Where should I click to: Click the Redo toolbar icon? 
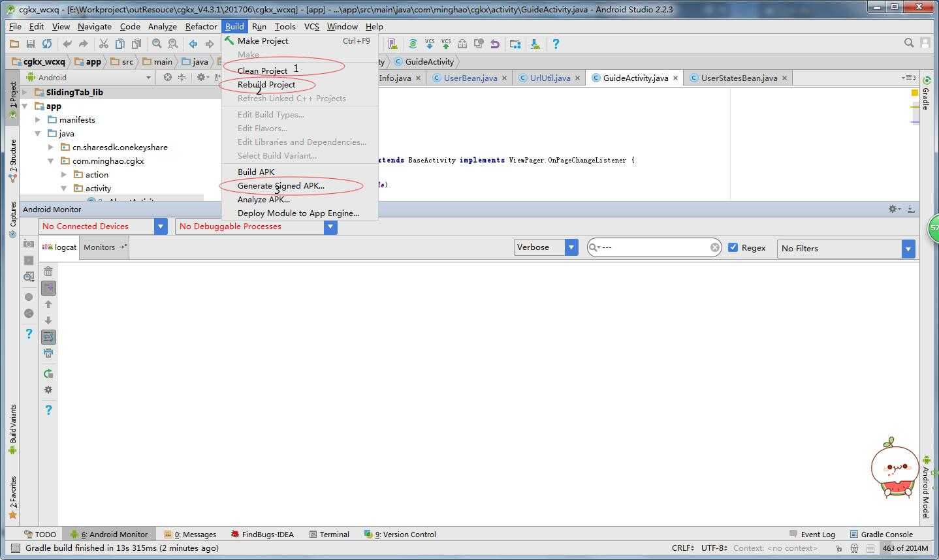(83, 44)
